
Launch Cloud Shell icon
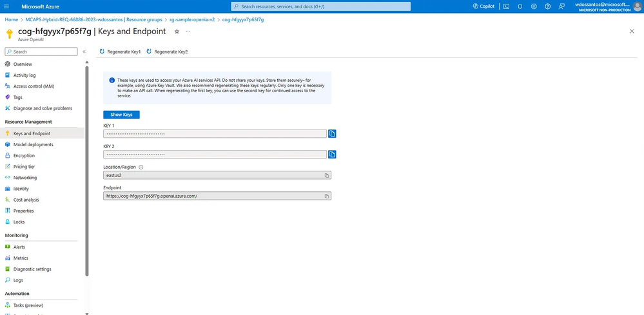click(507, 6)
